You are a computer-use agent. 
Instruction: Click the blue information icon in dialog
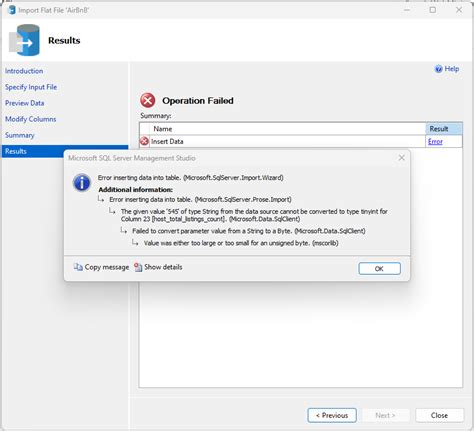coord(82,183)
